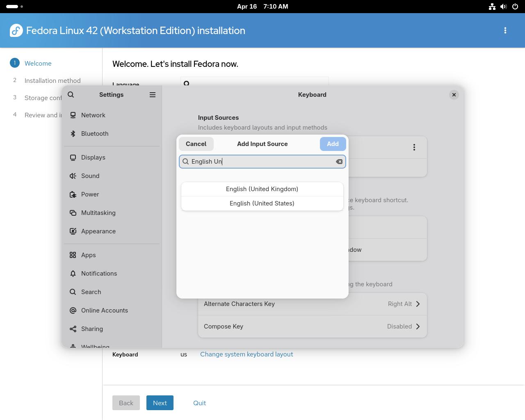Select Appearance in the Settings sidebar

(x=112, y=231)
